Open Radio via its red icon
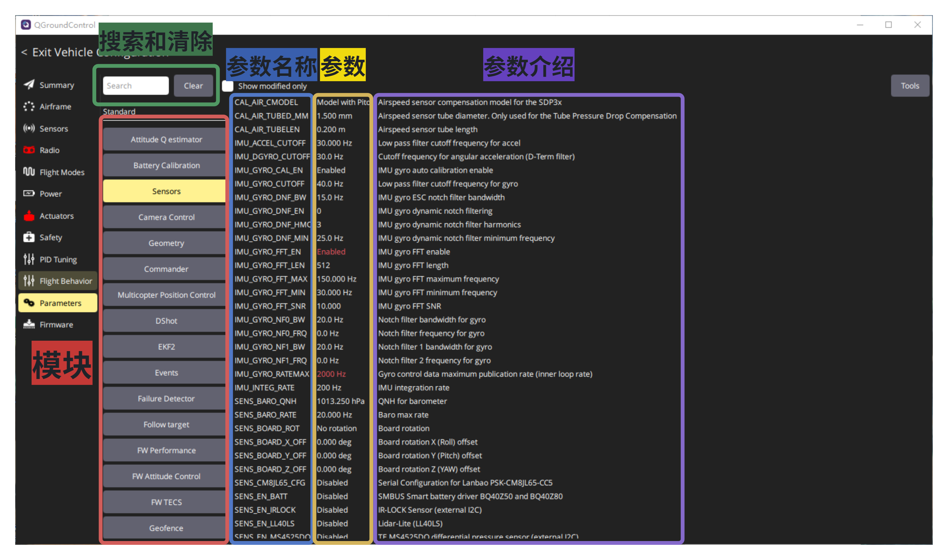948x560 pixels. pyautogui.click(x=29, y=150)
